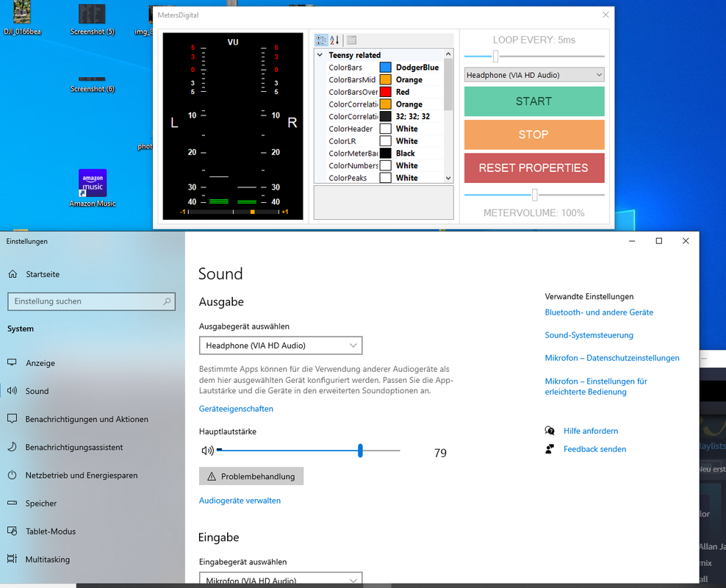This screenshot has height=588, width=726.
Task: Click the METERVOLUME slider thumb
Action: pyautogui.click(x=534, y=195)
